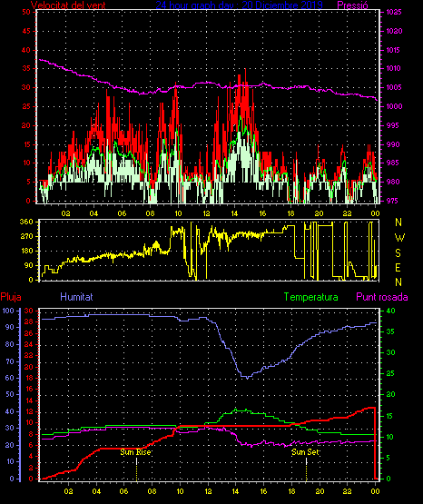Image resolution: width=423 pixels, height=504 pixels.
Task: Click the 'S' compass direction letter
Action: 398,253
